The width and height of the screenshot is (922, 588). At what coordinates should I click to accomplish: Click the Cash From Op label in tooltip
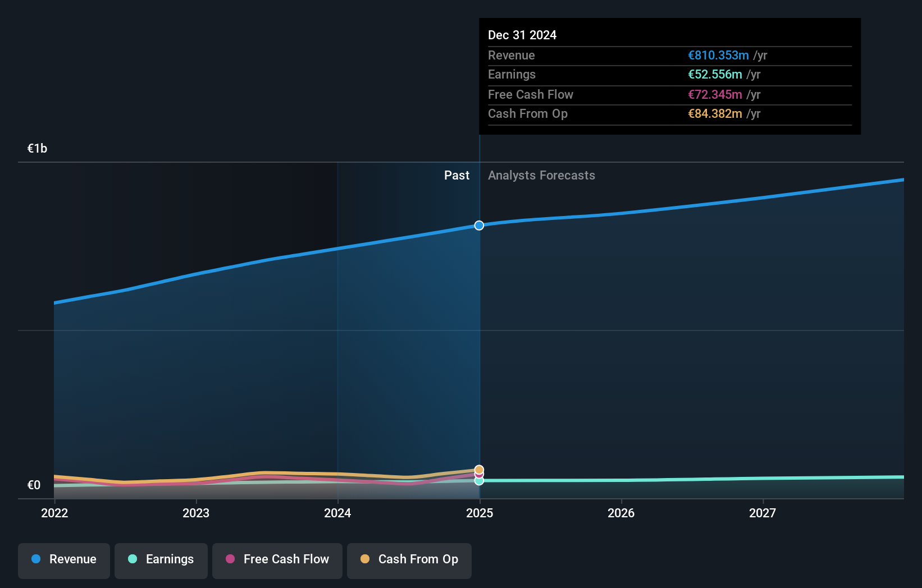coord(528,114)
